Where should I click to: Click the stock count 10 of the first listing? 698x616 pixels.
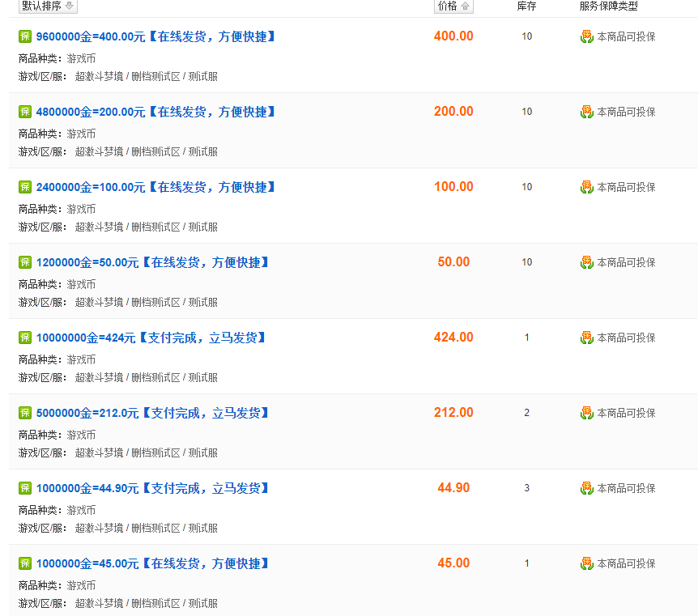(526, 36)
